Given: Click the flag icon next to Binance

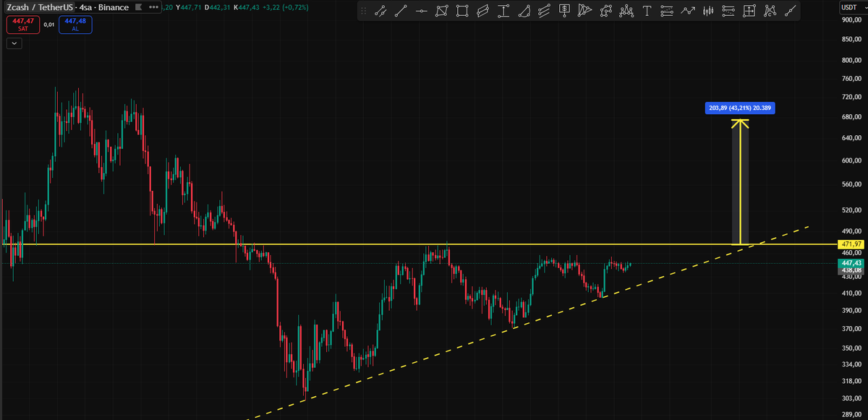Looking at the screenshot, I should coord(138,7).
